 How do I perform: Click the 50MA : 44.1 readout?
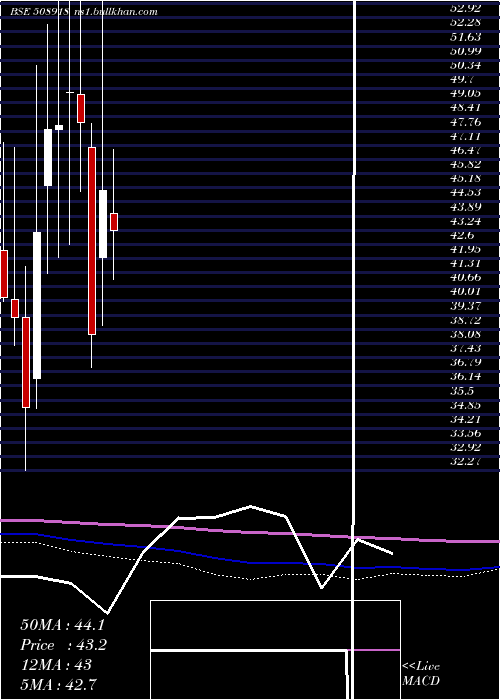[x=62, y=625]
